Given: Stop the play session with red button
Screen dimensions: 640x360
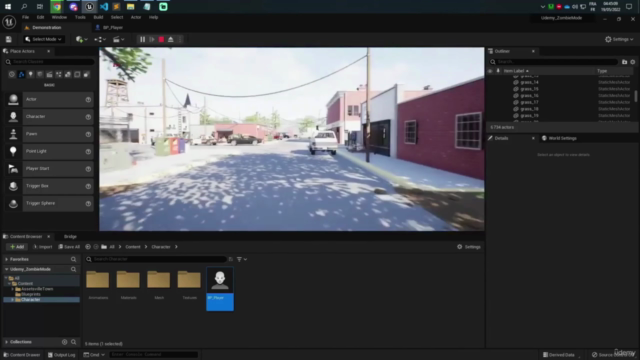Looking at the screenshot, I should [161, 40].
